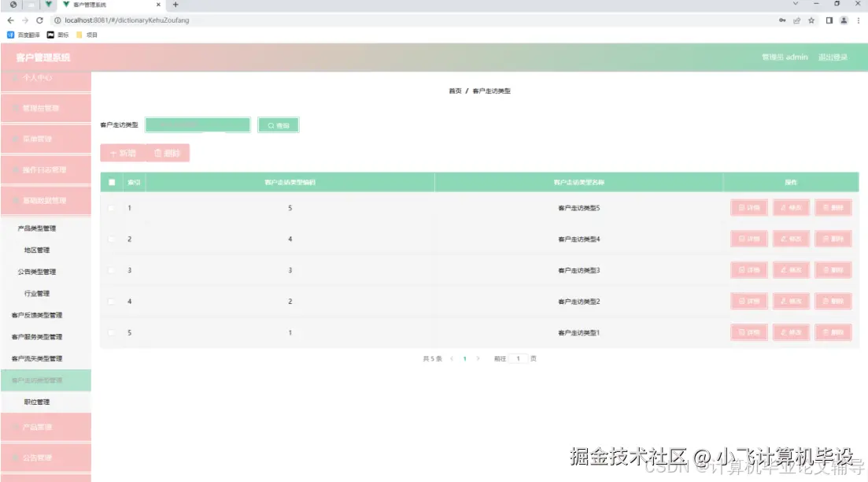Click the share page icon in address bar

796,20
